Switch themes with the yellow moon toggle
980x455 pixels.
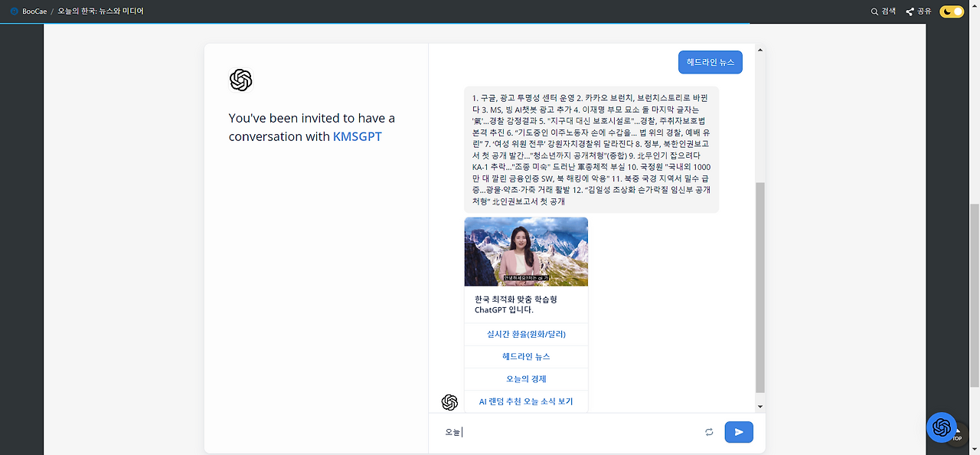point(951,11)
